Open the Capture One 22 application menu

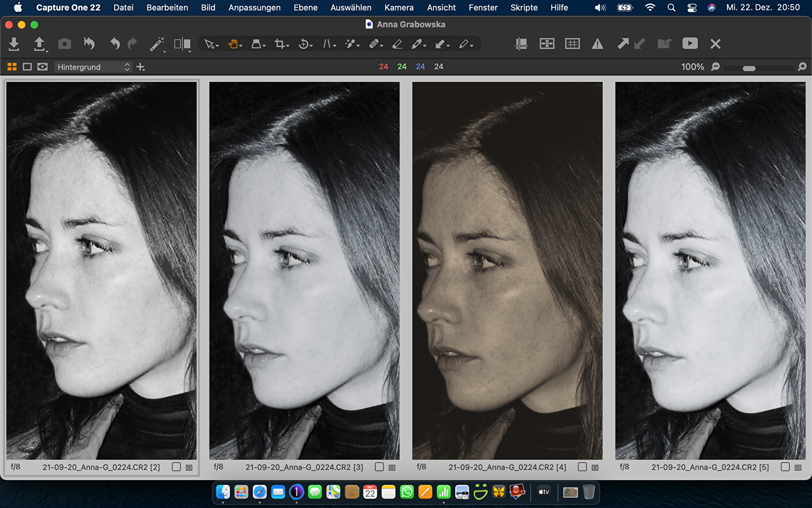coord(68,8)
